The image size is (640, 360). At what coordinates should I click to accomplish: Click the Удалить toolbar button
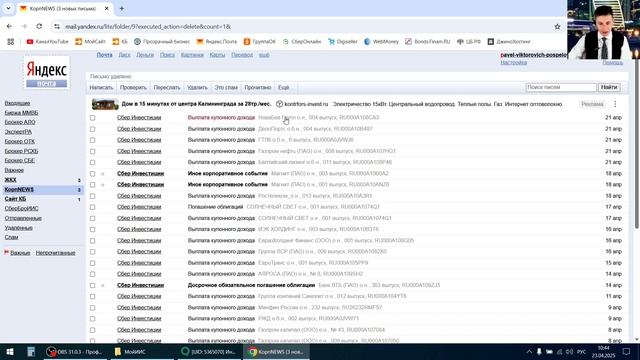coord(198,87)
